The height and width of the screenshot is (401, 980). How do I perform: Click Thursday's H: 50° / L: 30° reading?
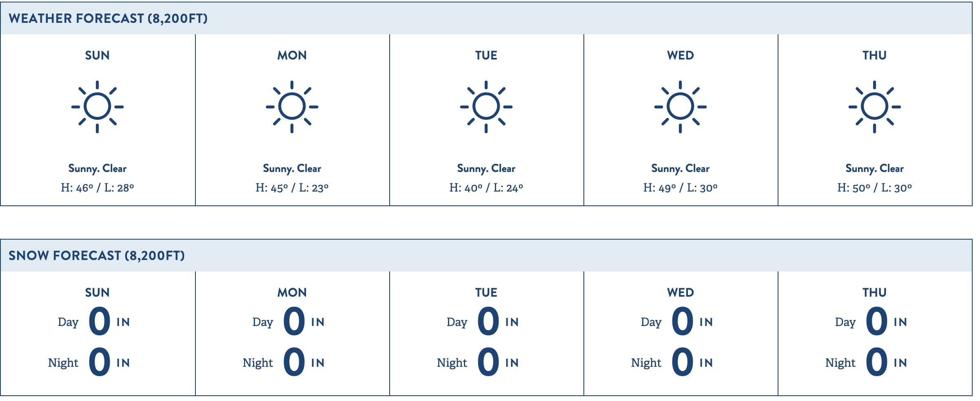click(x=875, y=188)
